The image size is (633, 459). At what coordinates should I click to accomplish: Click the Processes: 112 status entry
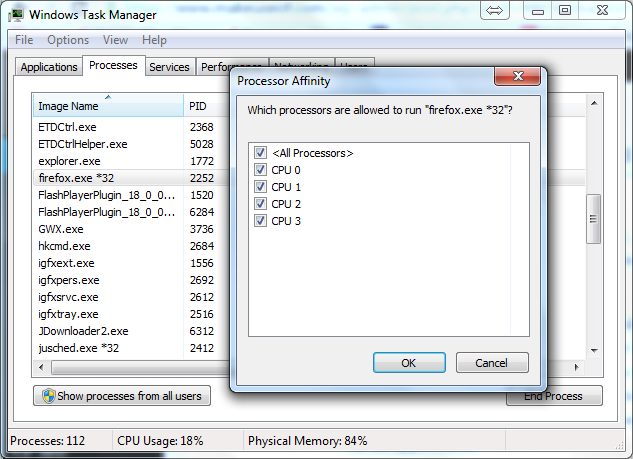click(48, 440)
